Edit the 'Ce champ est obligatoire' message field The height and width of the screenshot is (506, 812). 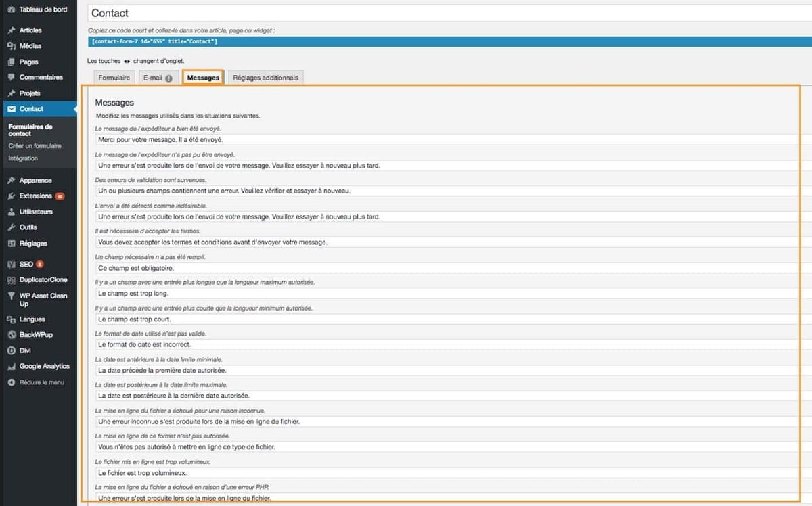447,268
